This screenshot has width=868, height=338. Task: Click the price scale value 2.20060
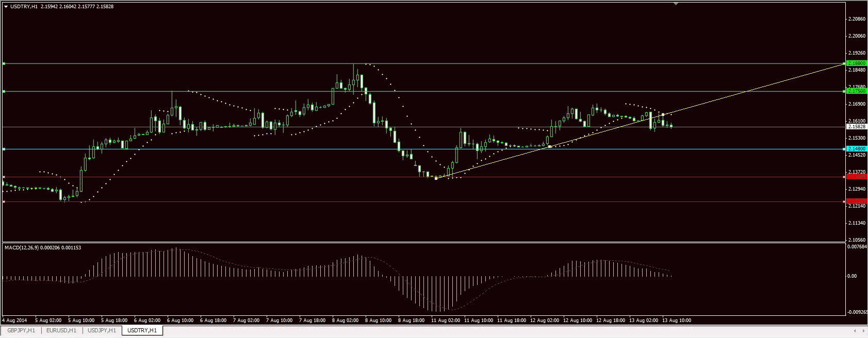pos(857,36)
